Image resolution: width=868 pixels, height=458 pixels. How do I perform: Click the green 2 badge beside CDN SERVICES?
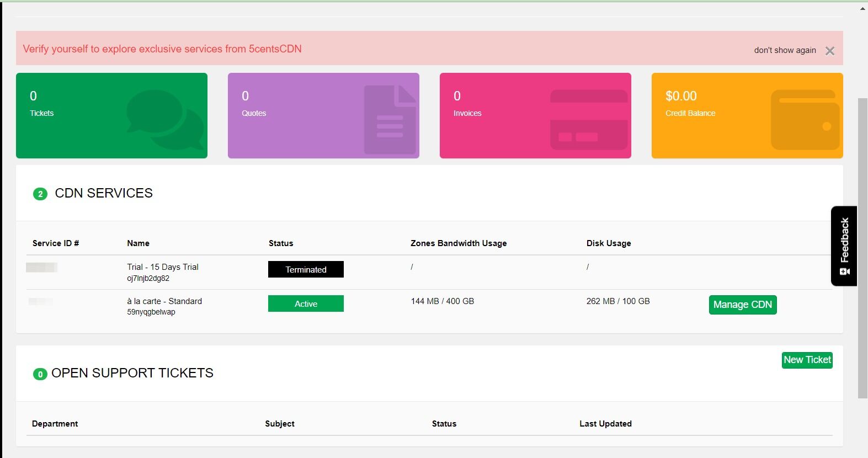[40, 194]
